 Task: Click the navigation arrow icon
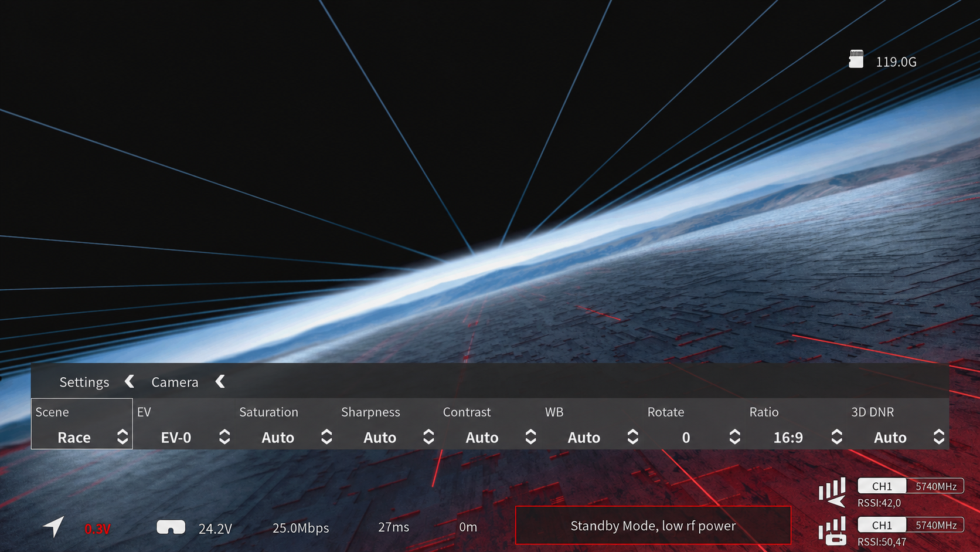click(x=53, y=526)
